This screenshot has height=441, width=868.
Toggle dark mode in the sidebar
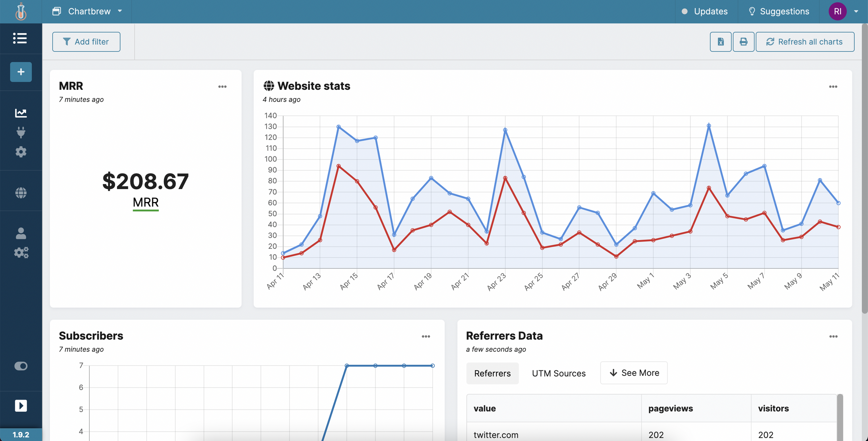21,366
